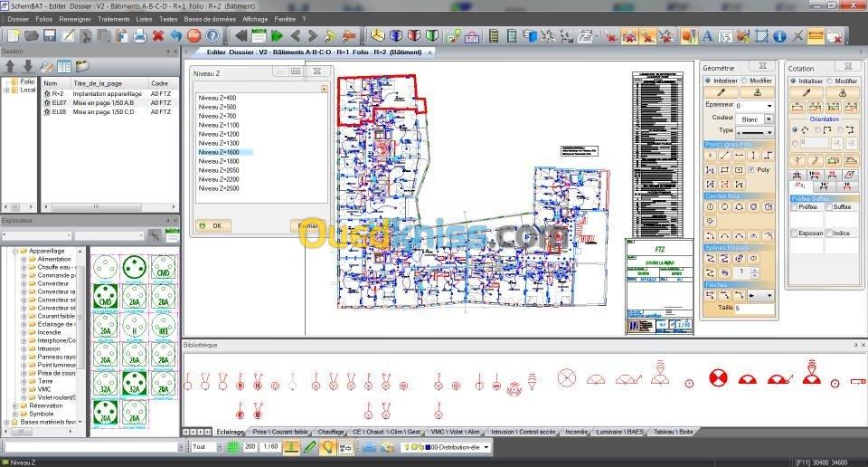Screen dimensions: 868x467
Task: Click the red STOP sign icon
Action: click(x=193, y=36)
